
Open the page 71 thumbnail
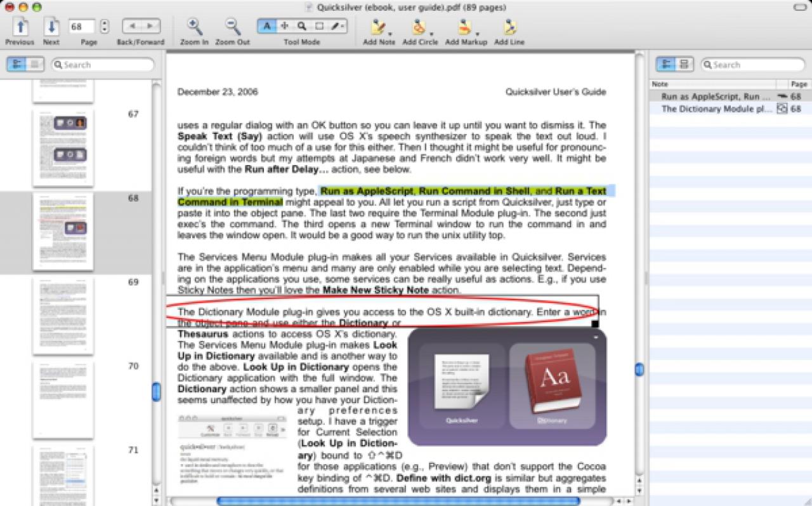(63, 475)
